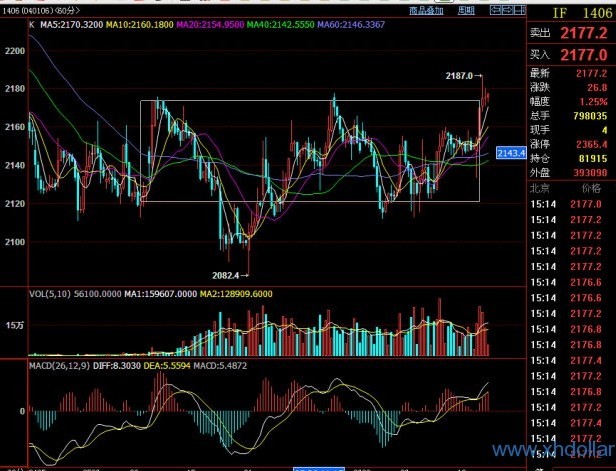
Task: Click the 价格 price column header
Action: (x=590, y=186)
